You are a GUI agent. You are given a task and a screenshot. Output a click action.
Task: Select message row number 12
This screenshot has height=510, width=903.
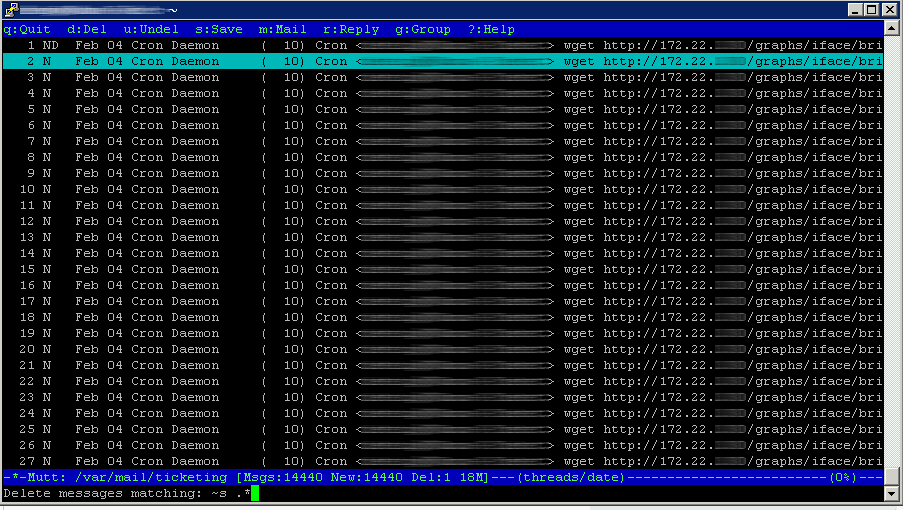442,221
